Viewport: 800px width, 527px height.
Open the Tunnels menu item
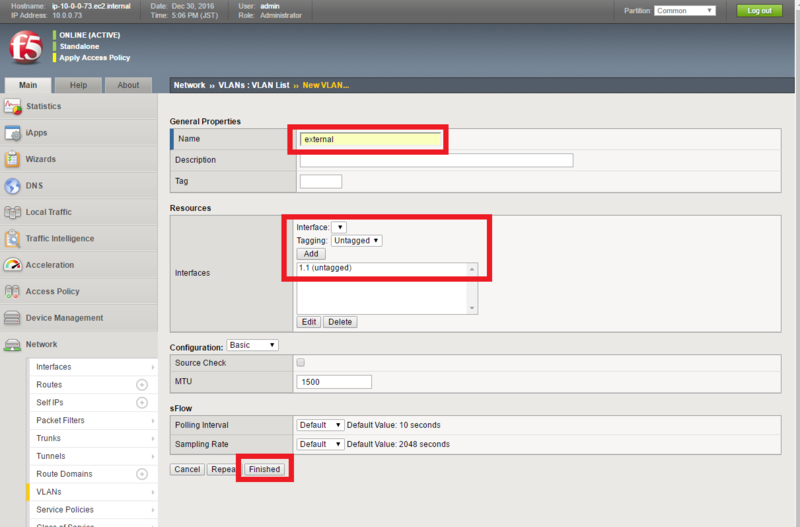[x=51, y=456]
